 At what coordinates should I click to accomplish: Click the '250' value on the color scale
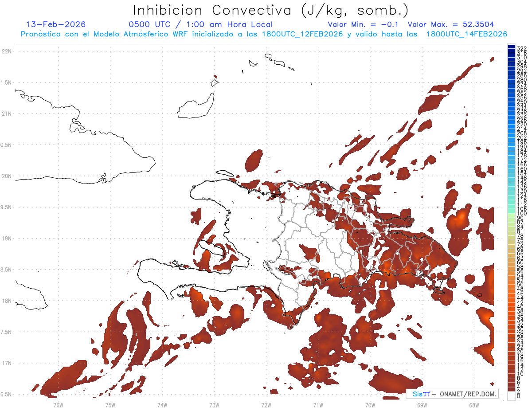pyautogui.click(x=522, y=102)
